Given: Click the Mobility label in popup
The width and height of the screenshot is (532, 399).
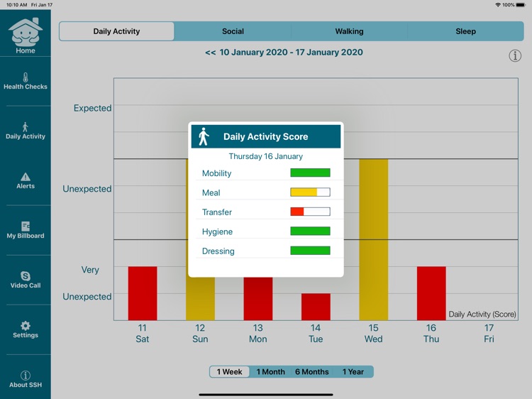Looking at the screenshot, I should tap(216, 173).
